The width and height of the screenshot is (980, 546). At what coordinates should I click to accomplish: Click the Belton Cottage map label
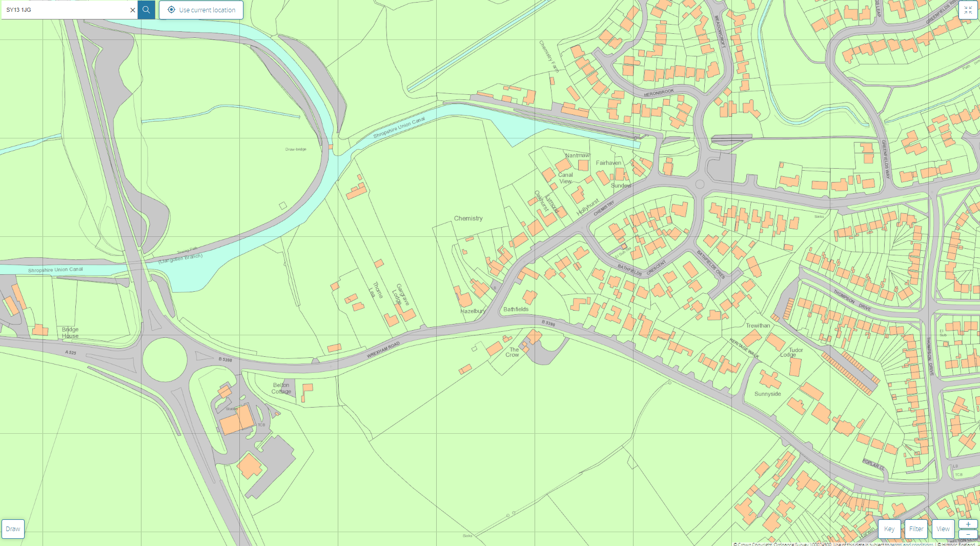point(281,388)
